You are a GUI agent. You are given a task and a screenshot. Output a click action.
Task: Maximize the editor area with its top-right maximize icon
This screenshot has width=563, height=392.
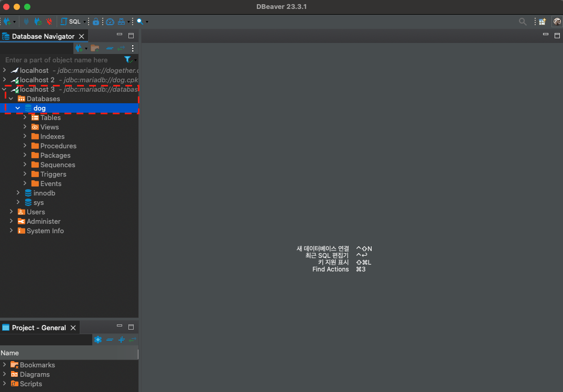557,35
